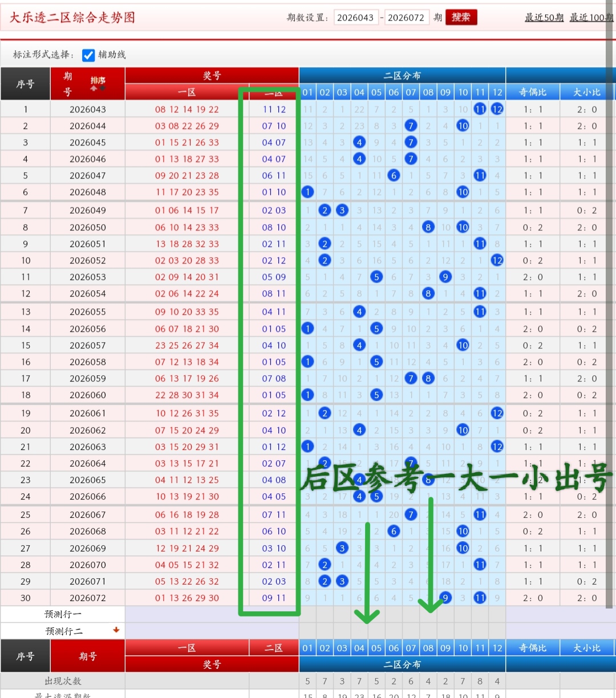The width and height of the screenshot is (616, 698).
Task: Click blue ball 12 in row 2026063
Action: click(x=497, y=447)
